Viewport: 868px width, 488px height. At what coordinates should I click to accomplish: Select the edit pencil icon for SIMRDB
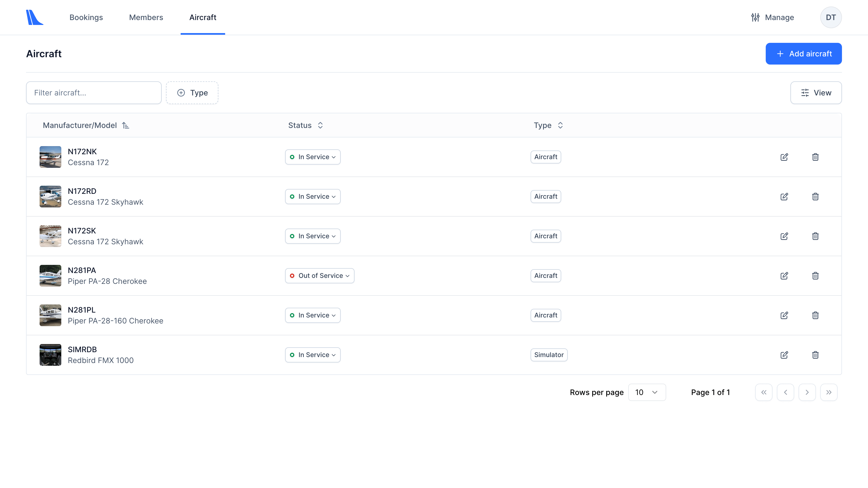[784, 355]
